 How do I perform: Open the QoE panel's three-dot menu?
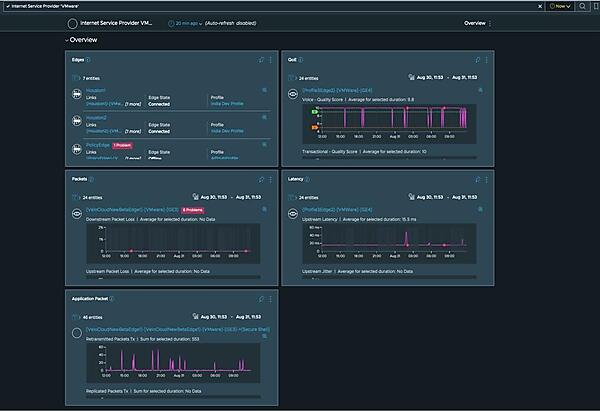click(485, 60)
